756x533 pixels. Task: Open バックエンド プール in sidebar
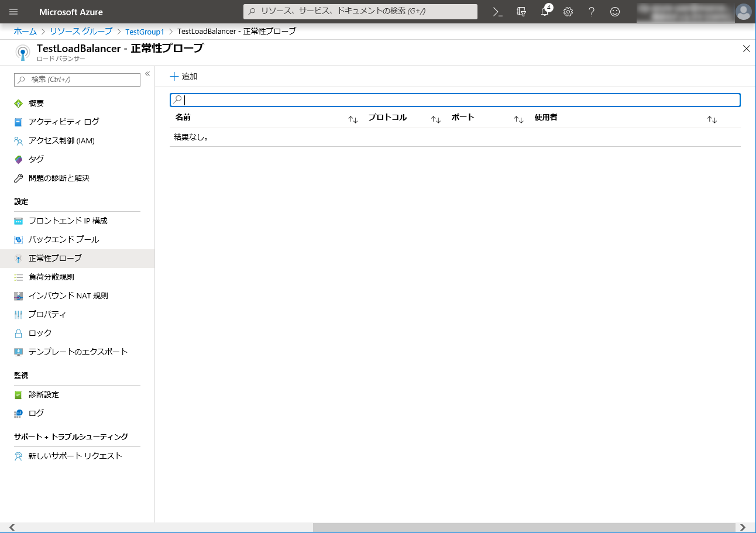click(x=64, y=239)
